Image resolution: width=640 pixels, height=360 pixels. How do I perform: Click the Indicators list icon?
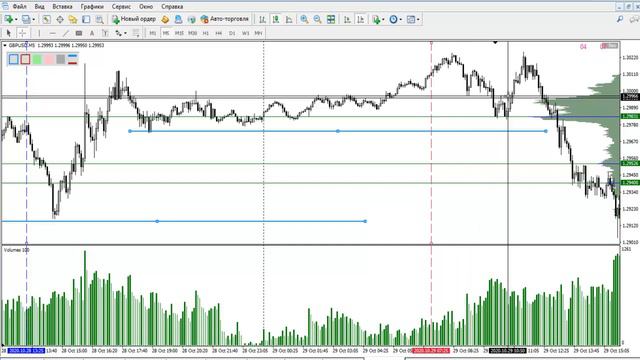coord(376,19)
